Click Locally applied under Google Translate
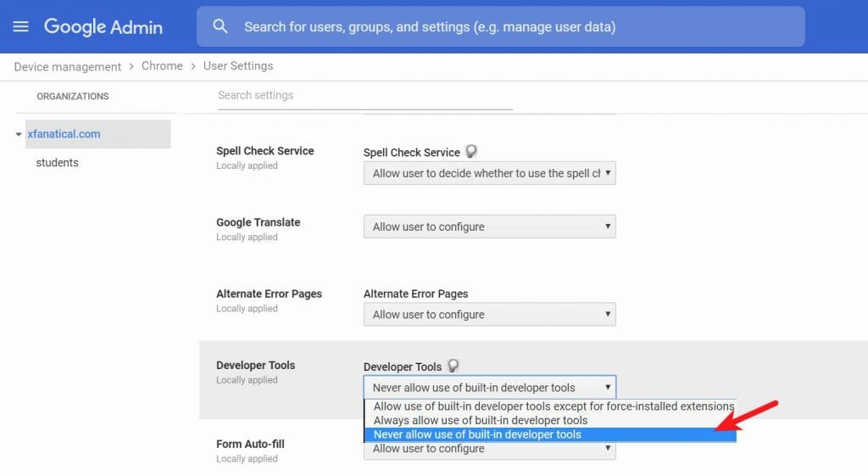 [x=247, y=238]
